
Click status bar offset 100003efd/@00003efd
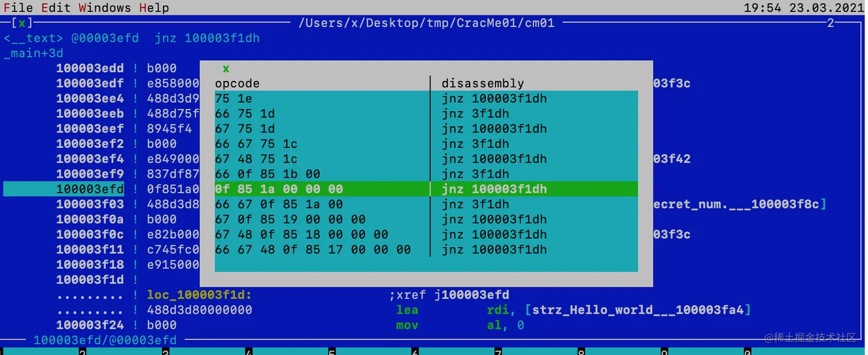[105, 340]
